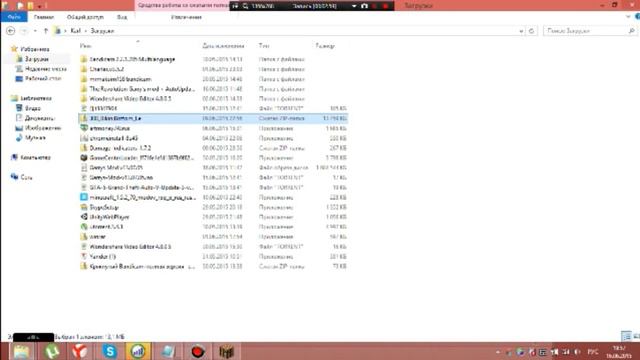Viewport: 640px width, 360px height.
Task: Click the Yandex (1) file icon
Action: tap(84, 257)
